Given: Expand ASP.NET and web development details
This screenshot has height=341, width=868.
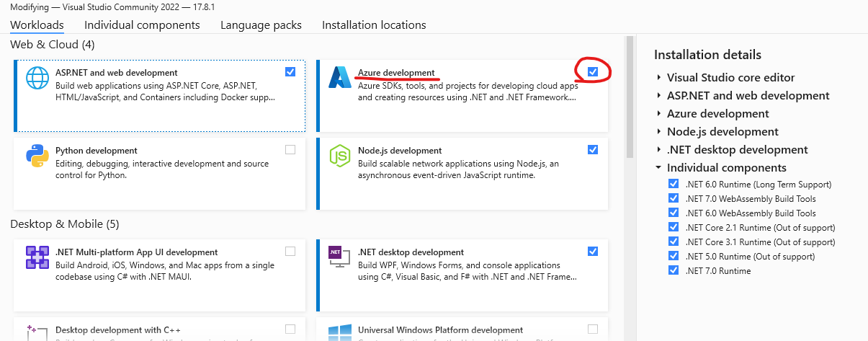Looking at the screenshot, I should (658, 95).
